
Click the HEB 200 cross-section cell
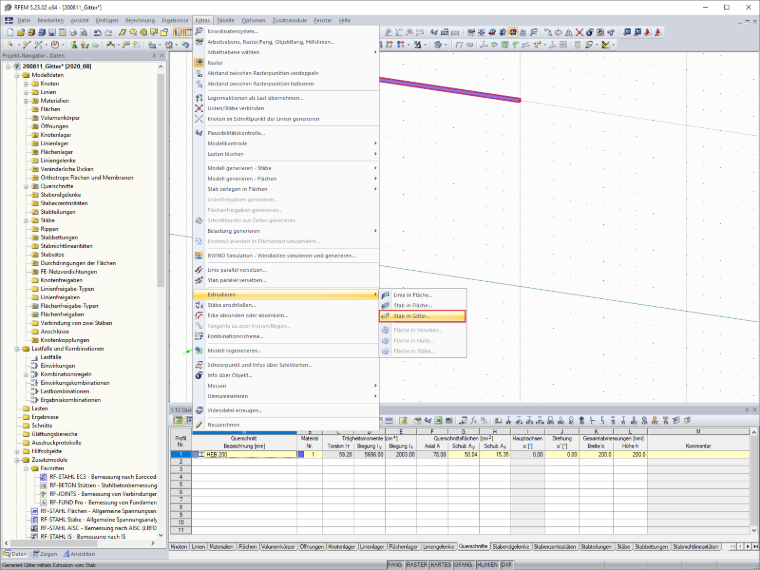(x=244, y=455)
